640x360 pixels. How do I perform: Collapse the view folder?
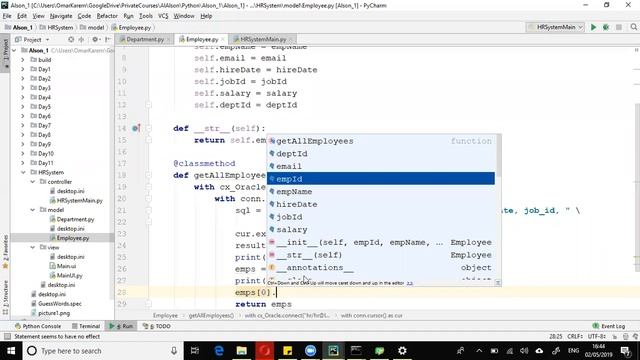33,247
